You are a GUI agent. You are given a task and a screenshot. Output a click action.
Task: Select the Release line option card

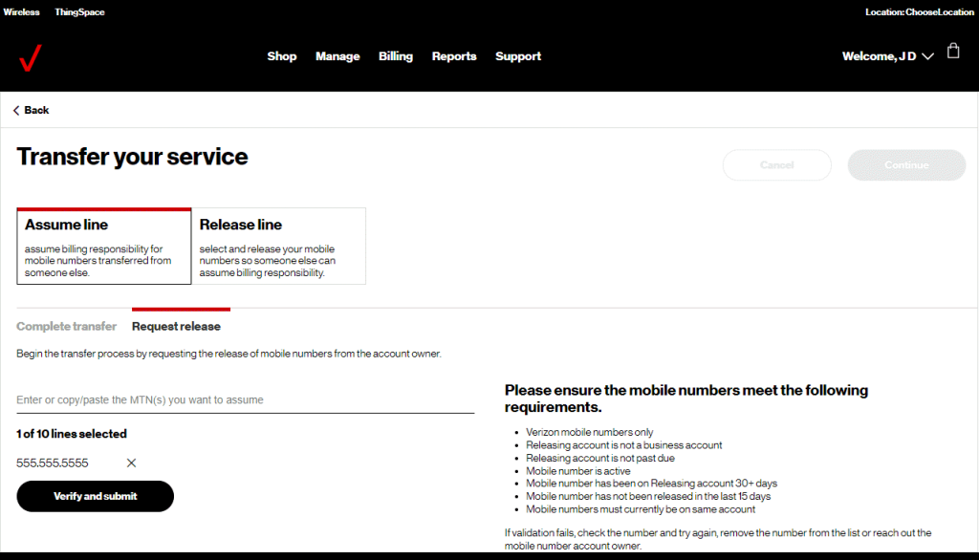coord(278,247)
